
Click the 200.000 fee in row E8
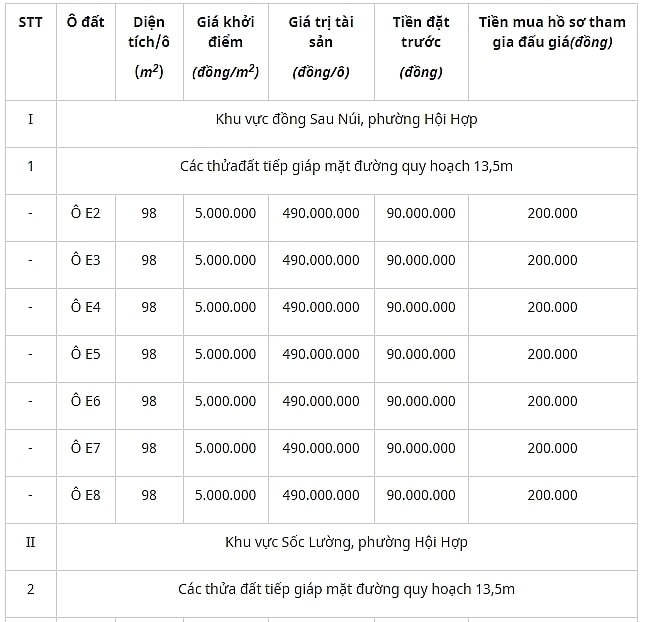coord(552,495)
